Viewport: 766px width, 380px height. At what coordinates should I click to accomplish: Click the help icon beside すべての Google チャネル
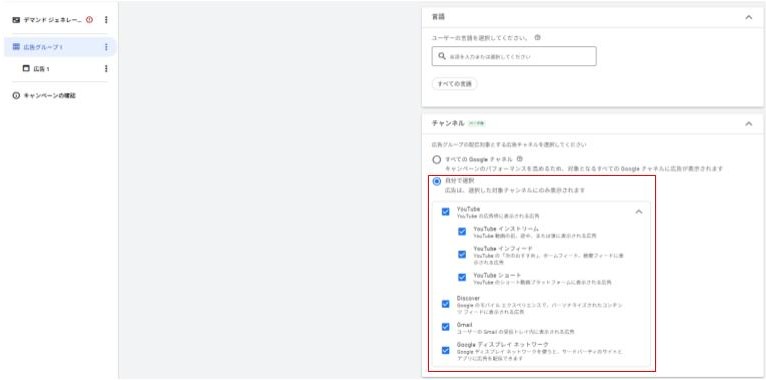[x=520, y=159]
